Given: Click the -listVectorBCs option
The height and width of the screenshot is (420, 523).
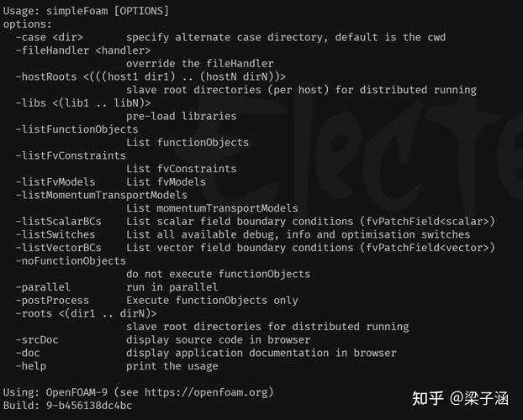Looking at the screenshot, I should click(58, 247).
